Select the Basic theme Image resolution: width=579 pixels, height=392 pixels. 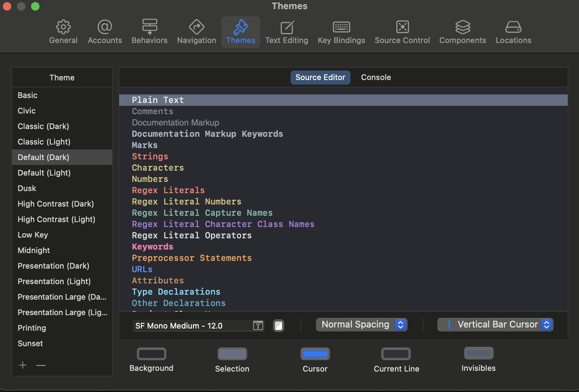[x=62, y=95]
